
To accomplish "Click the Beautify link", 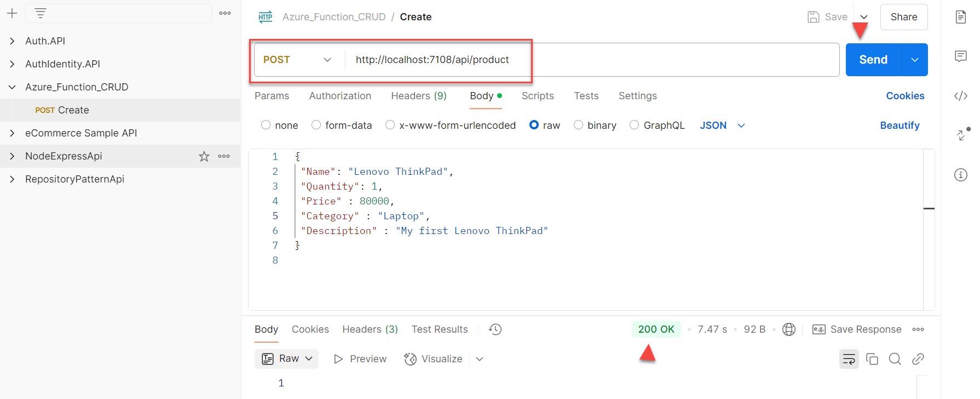I will [x=900, y=126].
